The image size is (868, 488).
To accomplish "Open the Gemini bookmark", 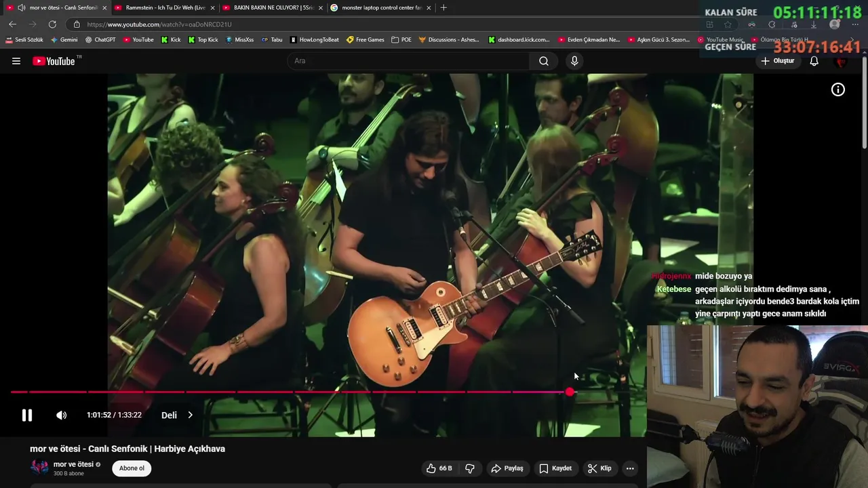I will click(64, 40).
